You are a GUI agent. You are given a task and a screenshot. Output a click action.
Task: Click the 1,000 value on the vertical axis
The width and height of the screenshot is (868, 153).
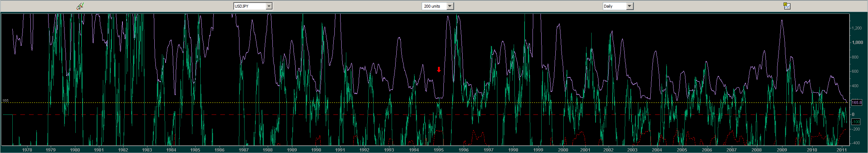857,43
